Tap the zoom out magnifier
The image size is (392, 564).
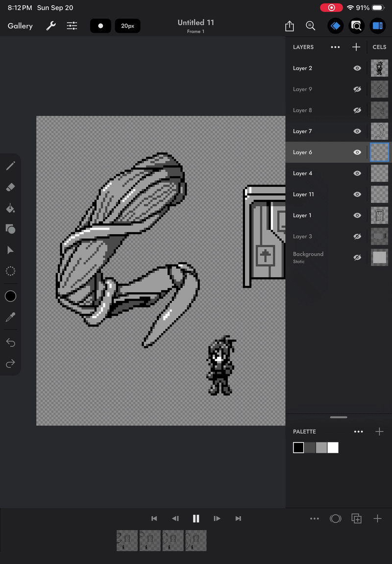tap(310, 26)
